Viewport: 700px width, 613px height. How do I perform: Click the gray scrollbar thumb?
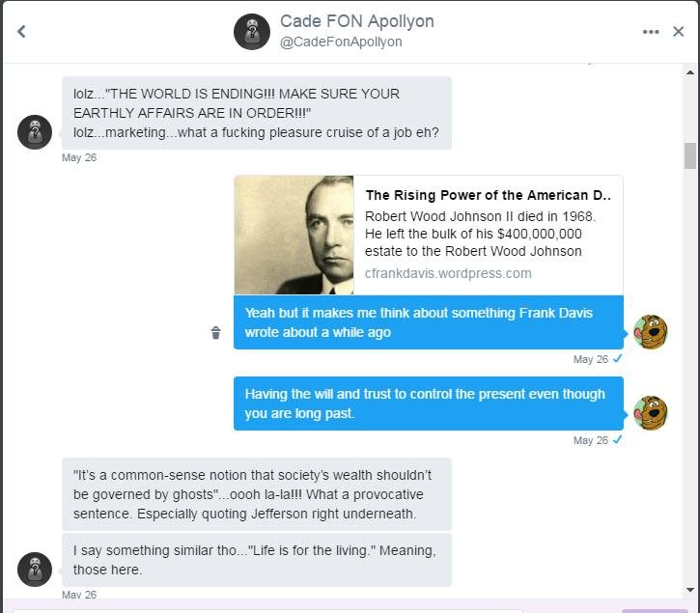(690, 155)
